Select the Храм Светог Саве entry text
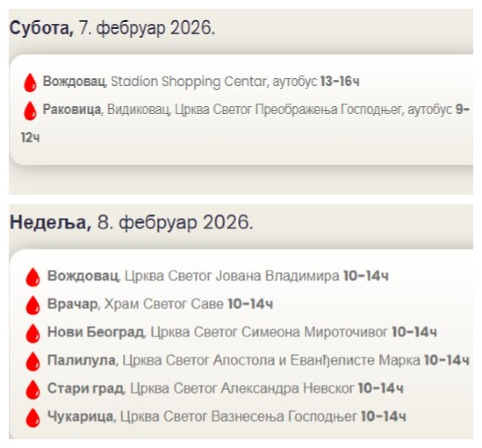The width and height of the screenshot is (482, 448). pos(164,304)
